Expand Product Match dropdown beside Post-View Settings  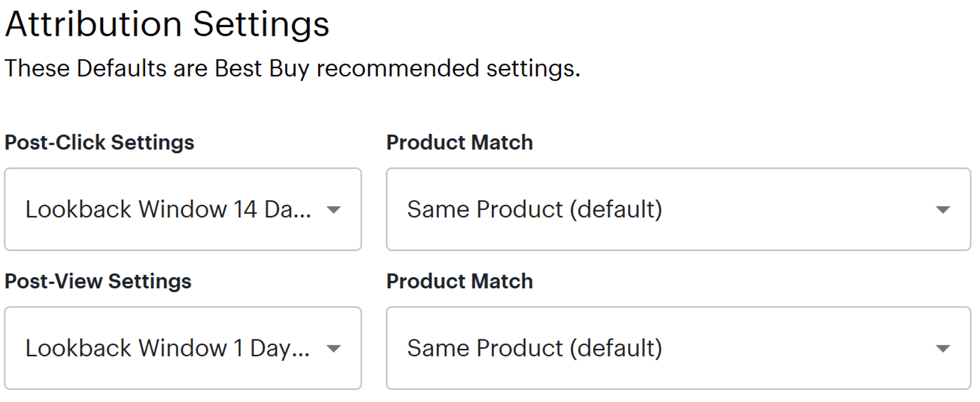point(678,348)
